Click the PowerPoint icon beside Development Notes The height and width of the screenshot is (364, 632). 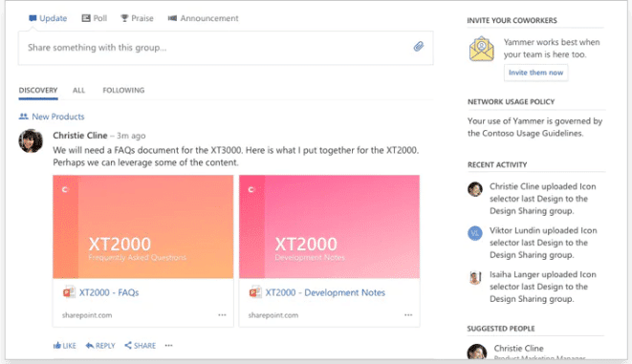[x=255, y=292]
